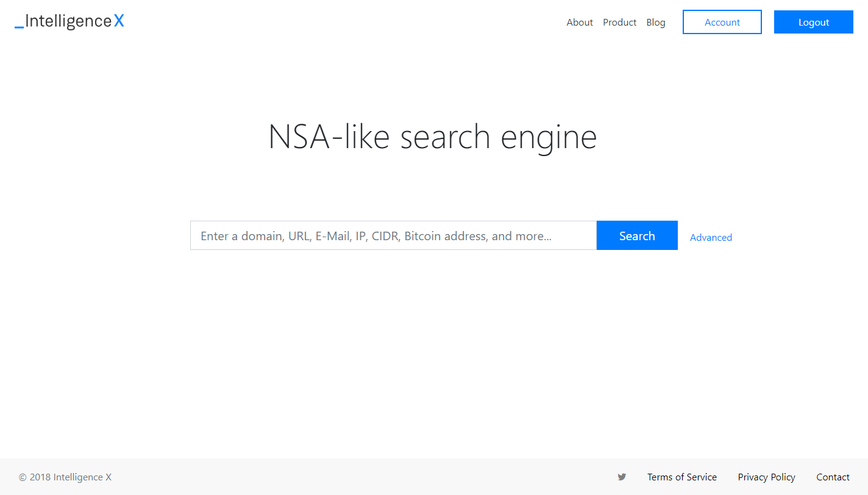Click the word "engine" in the heading
This screenshot has width=868, height=495.
[x=549, y=138]
